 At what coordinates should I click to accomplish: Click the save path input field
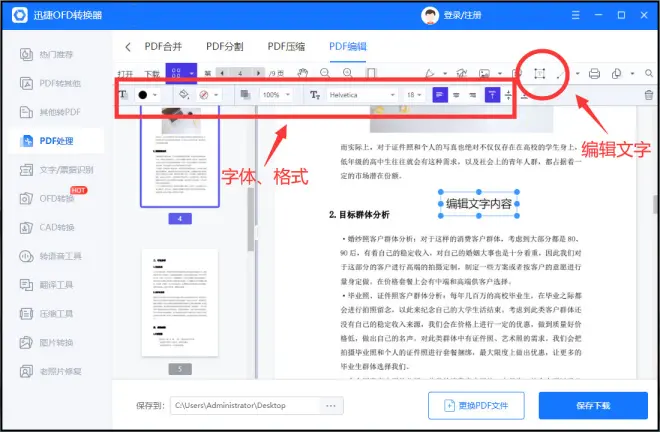[x=245, y=405]
